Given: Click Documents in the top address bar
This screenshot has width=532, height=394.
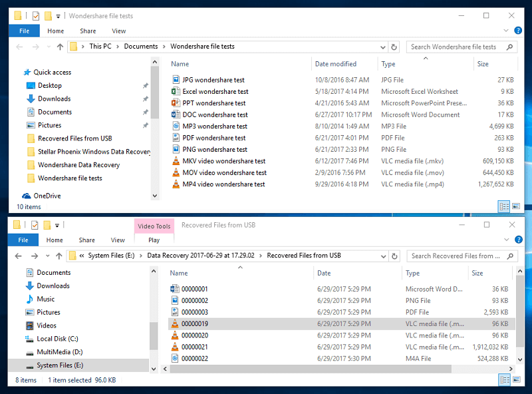Looking at the screenshot, I should click(141, 47).
